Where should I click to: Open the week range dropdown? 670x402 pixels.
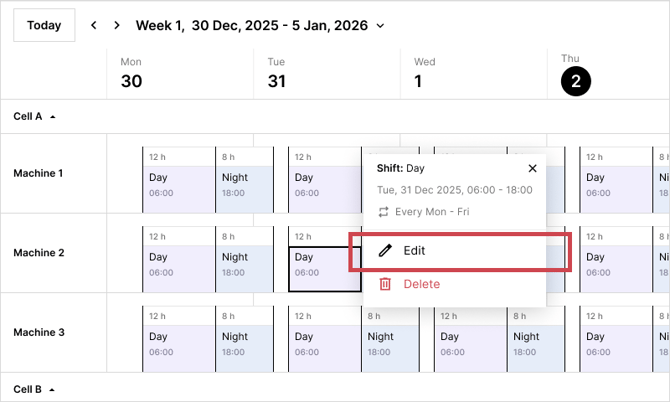pyautogui.click(x=380, y=26)
